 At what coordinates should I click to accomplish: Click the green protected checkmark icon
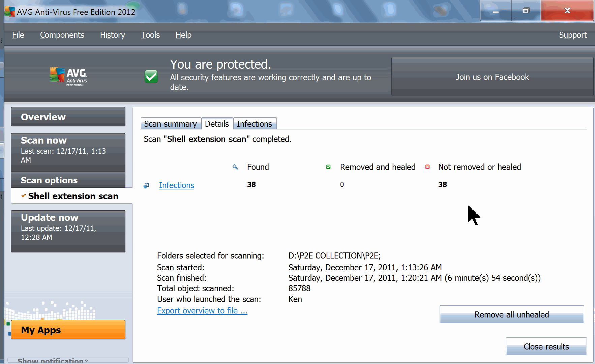coord(151,77)
